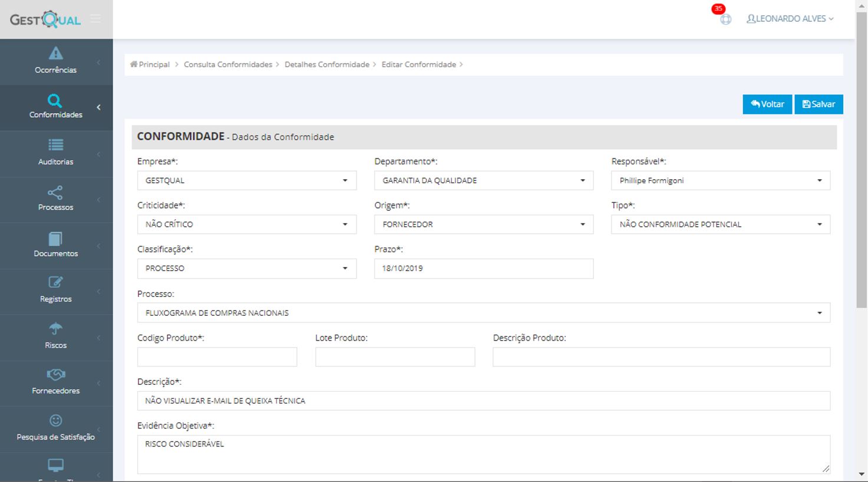The height and width of the screenshot is (482, 868).
Task: Open the Auditorias list icon
Action: click(x=56, y=145)
